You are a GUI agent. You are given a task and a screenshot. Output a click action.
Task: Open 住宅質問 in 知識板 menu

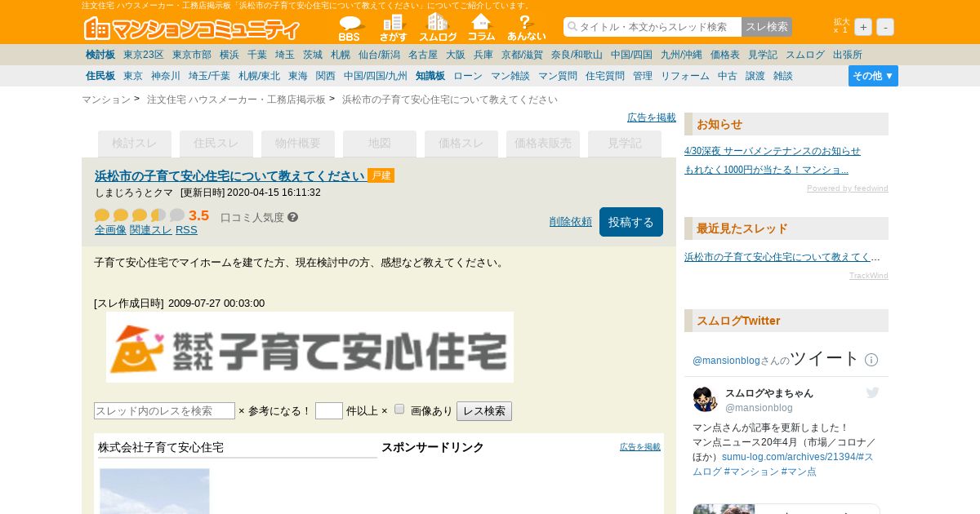tap(605, 76)
